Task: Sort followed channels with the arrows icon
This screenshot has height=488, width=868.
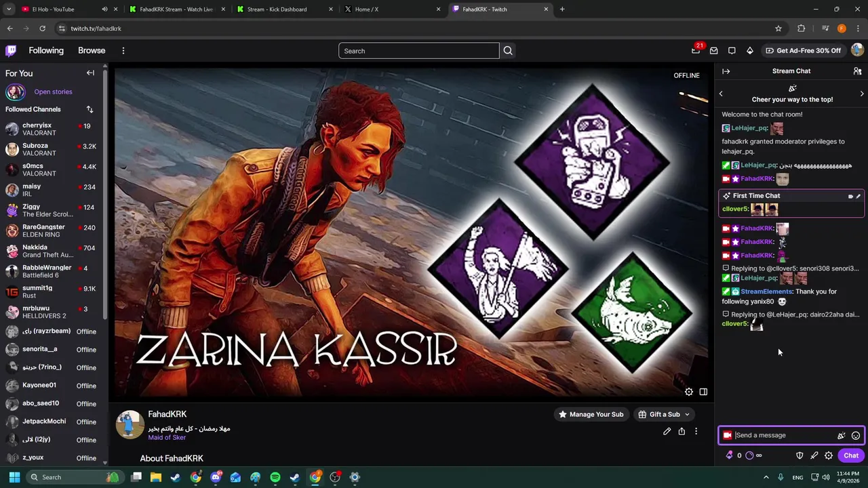Action: point(90,109)
